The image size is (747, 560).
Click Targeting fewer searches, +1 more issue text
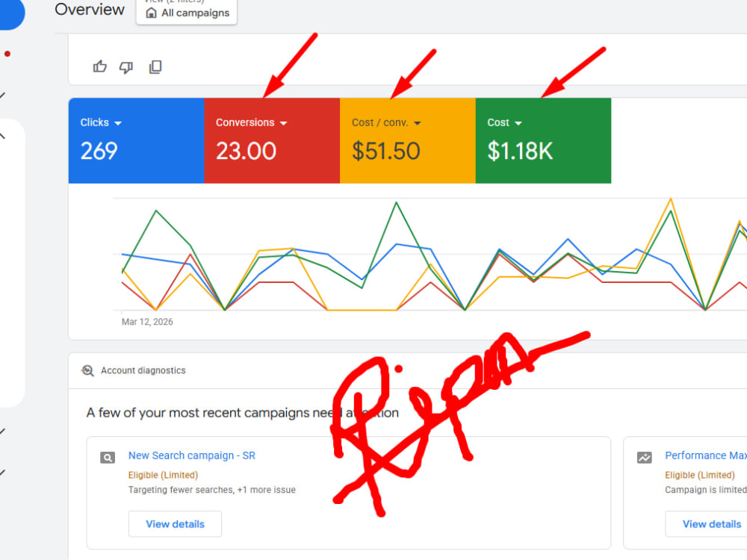click(x=212, y=490)
